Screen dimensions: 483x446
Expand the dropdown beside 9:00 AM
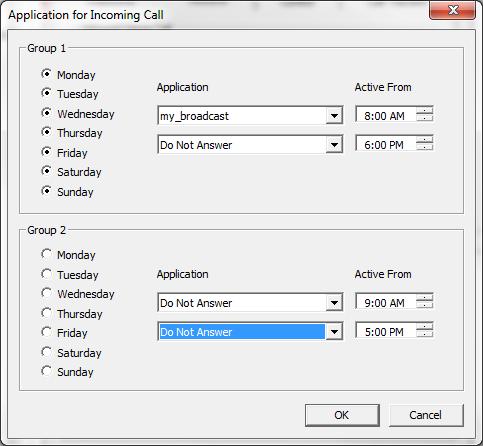[x=334, y=303]
